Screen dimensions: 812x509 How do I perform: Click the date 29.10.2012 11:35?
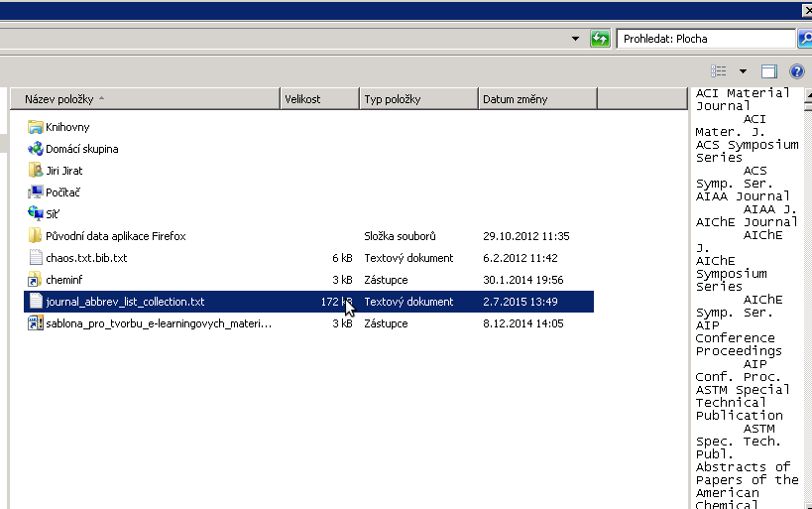526,236
